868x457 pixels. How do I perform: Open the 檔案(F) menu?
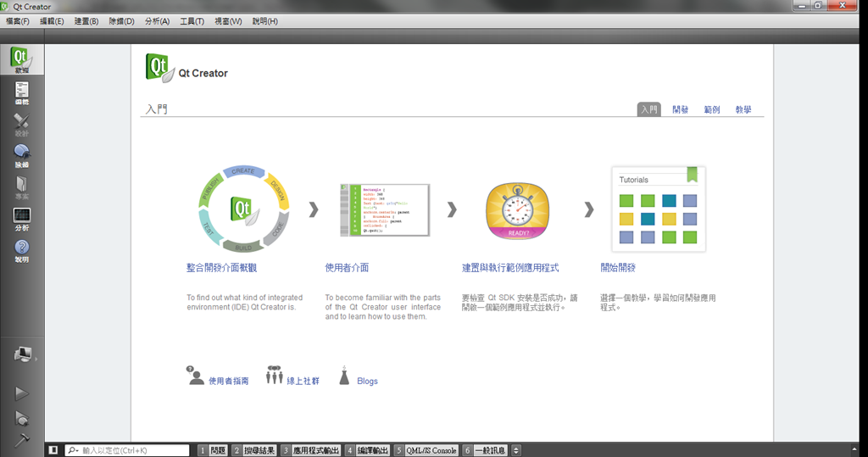18,21
